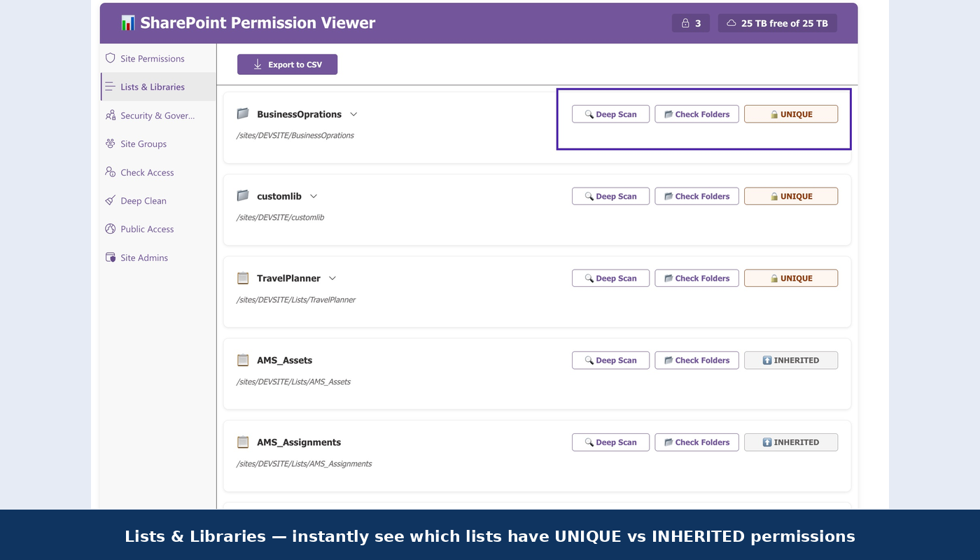
Task: Select the Deep Clean broom icon
Action: click(x=111, y=201)
